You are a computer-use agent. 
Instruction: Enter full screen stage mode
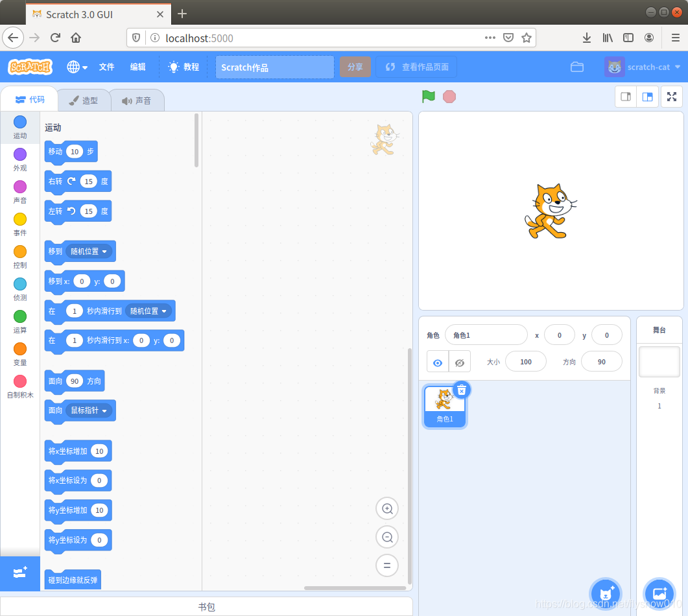[672, 97]
